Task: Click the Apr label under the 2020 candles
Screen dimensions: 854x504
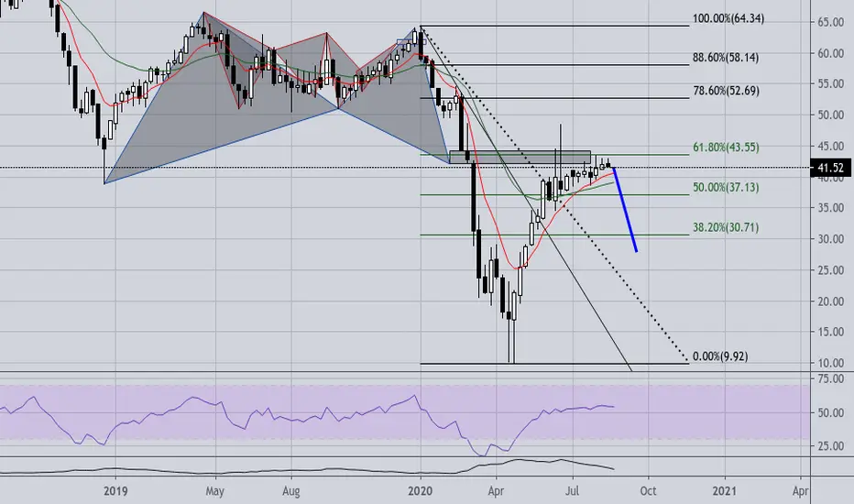Action: pos(496,491)
